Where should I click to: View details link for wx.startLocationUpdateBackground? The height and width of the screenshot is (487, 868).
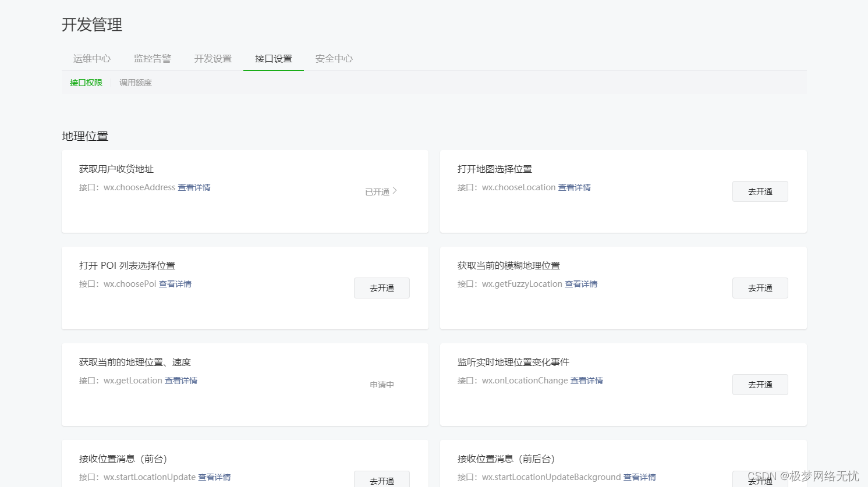640,477
